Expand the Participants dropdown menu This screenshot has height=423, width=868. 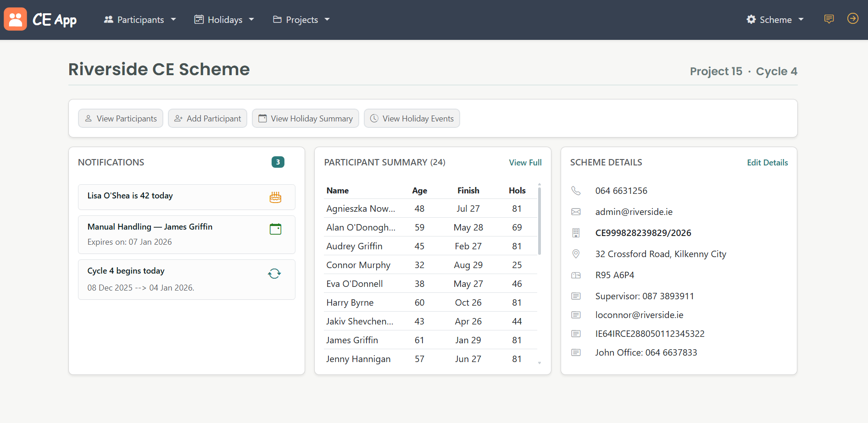(140, 20)
